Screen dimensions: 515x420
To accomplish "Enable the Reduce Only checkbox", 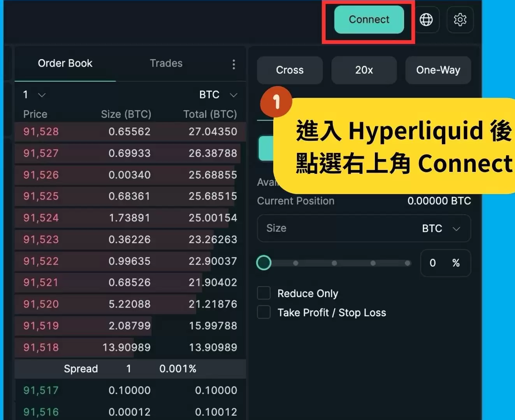I will tap(264, 293).
